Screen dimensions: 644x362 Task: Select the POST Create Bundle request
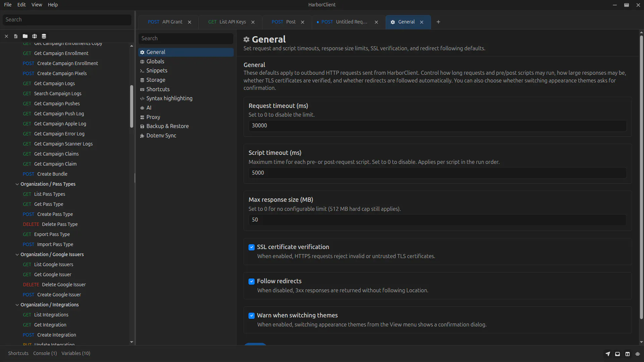coord(45,174)
